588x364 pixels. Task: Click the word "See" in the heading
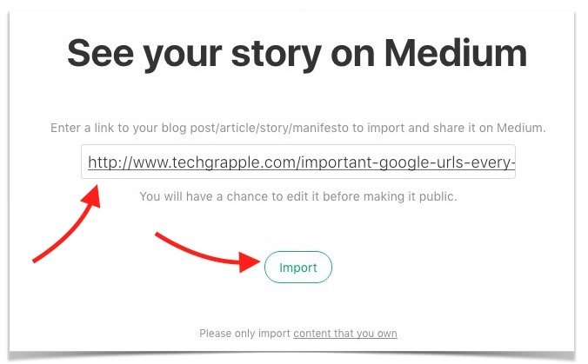coord(102,54)
